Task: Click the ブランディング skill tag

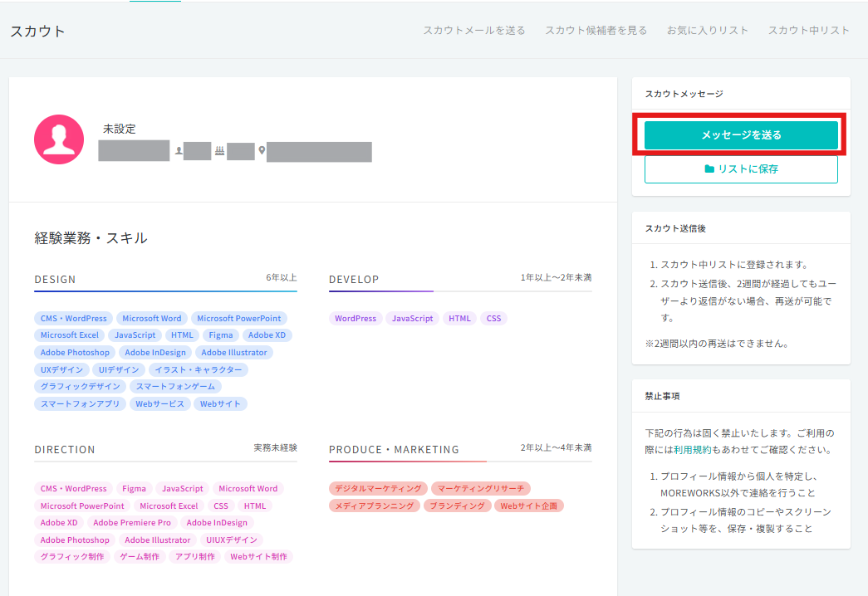Action: click(x=457, y=506)
